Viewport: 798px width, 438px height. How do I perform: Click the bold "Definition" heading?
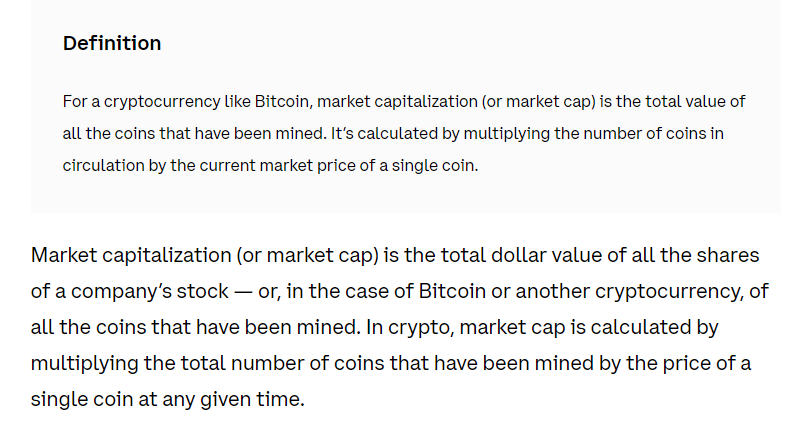(112, 43)
